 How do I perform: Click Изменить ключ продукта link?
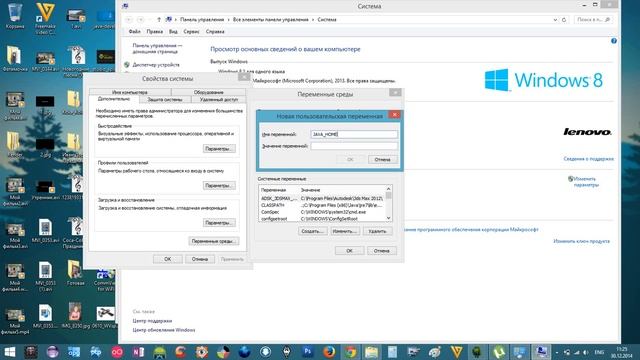[581, 241]
